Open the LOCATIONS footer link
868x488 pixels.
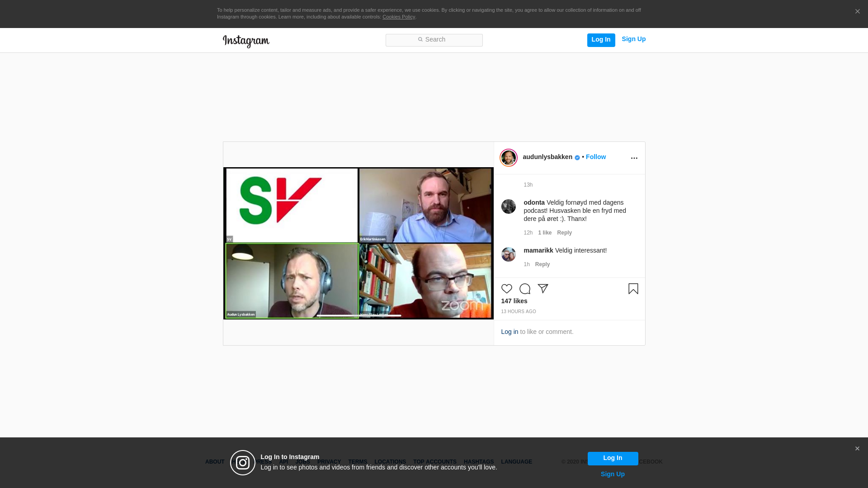pos(390,462)
